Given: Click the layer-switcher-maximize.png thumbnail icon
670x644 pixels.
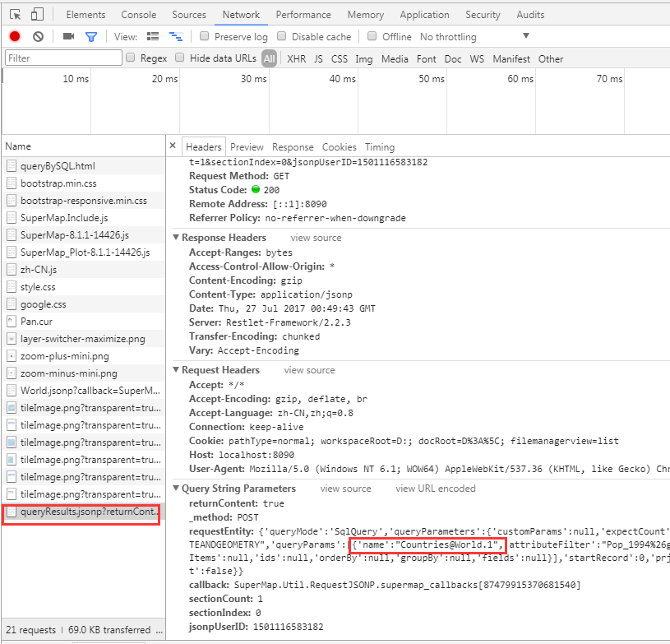Looking at the screenshot, I should (x=12, y=339).
